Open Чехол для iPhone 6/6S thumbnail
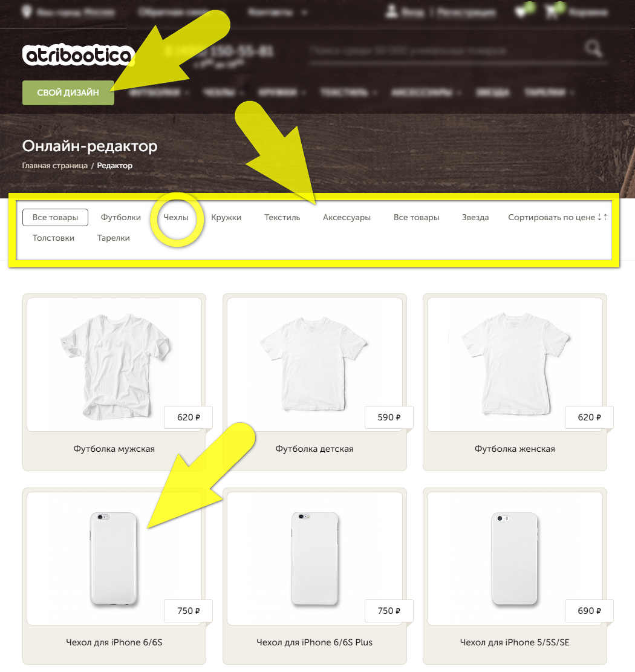 114,558
